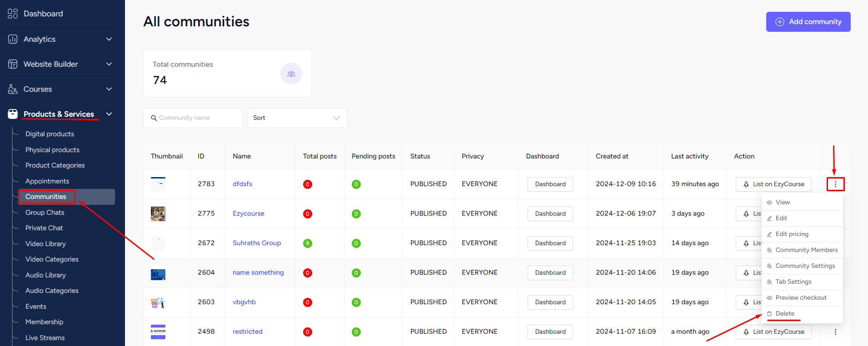Open Dashboard button for Ezycourse row

point(550,214)
